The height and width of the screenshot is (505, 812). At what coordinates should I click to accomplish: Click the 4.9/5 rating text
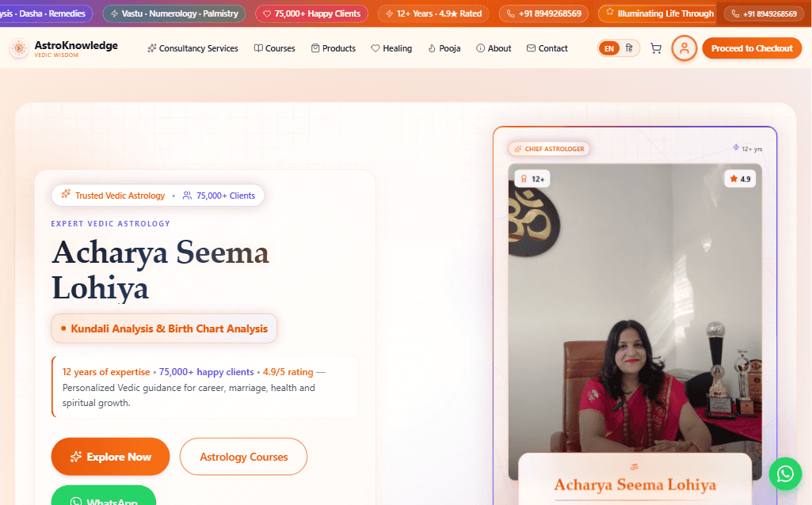[x=288, y=371]
